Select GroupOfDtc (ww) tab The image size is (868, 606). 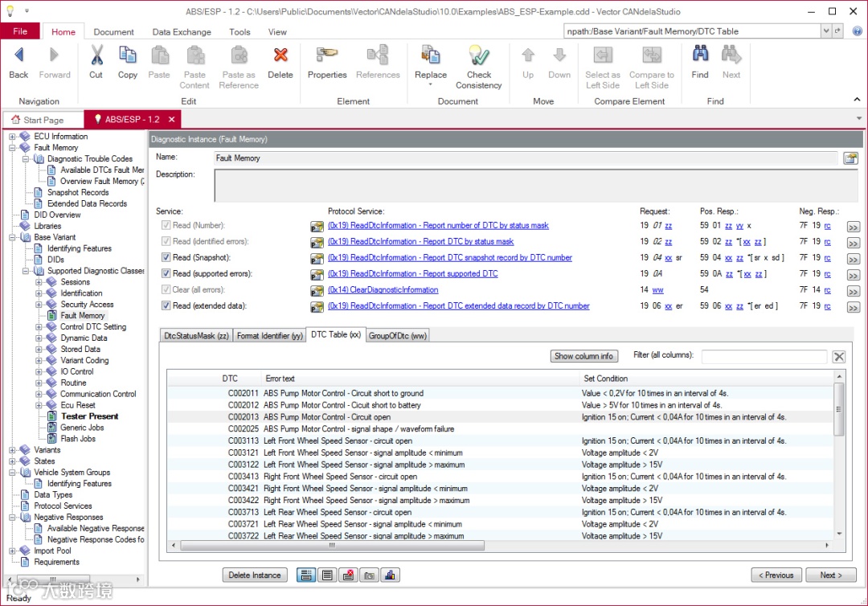click(x=398, y=336)
